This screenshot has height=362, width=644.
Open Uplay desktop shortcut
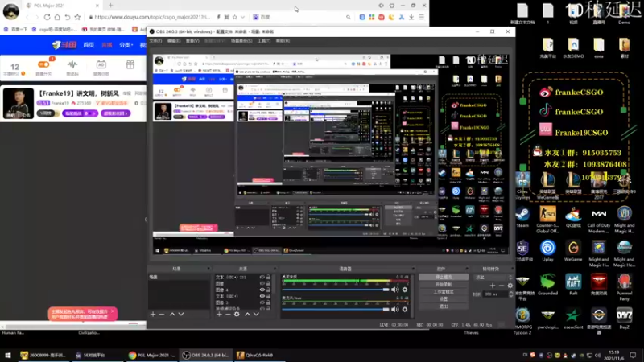548,251
